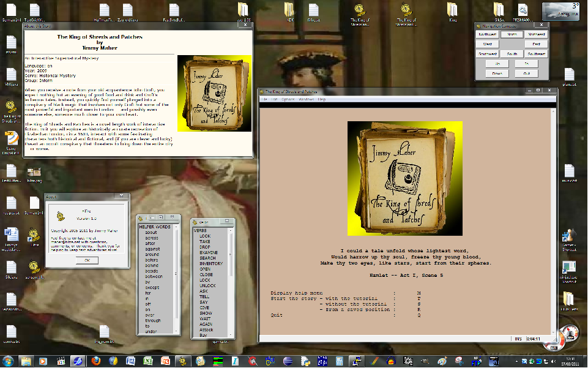
Task: Open the Help menu in the game window
Action: click(x=321, y=99)
